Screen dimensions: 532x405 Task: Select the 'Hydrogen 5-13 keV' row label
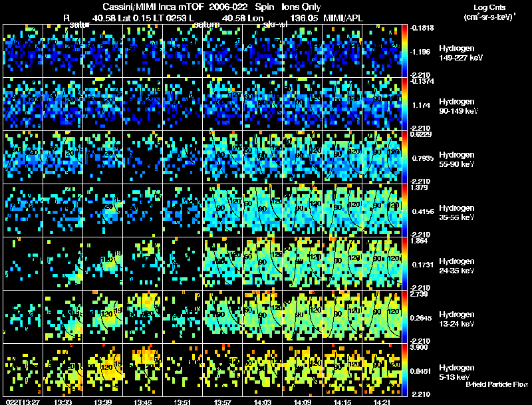(457, 372)
